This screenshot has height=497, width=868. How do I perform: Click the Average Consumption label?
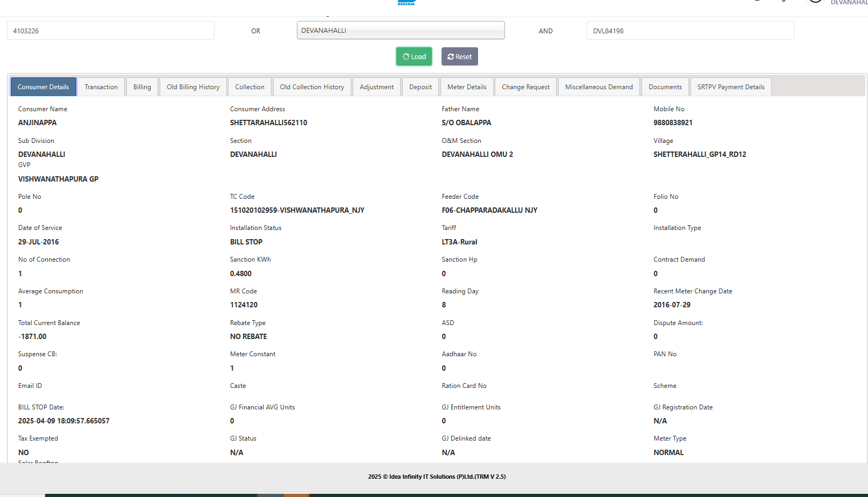pyautogui.click(x=51, y=291)
